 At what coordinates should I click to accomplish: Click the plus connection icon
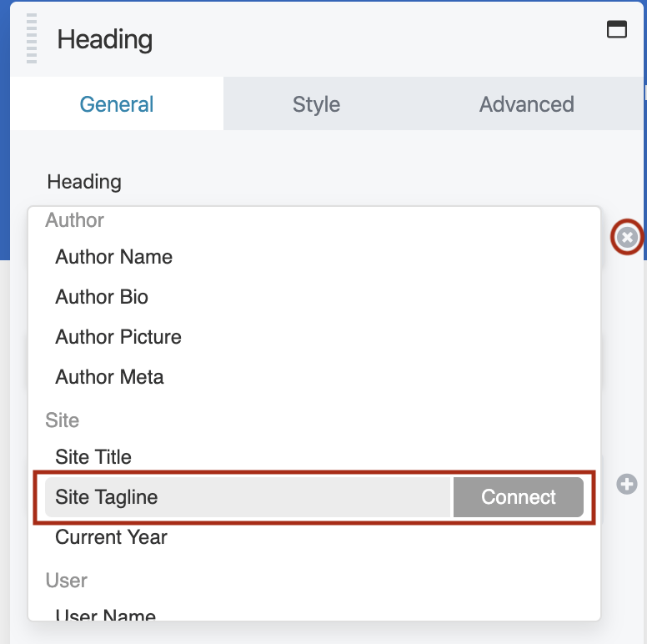pos(627,484)
